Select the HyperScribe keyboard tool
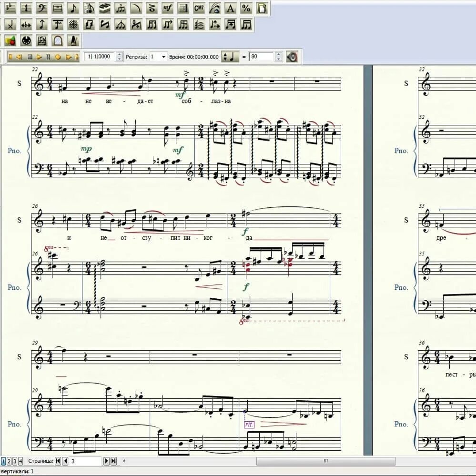Image resolution: width=476 pixels, height=476 pixels. 105,8
